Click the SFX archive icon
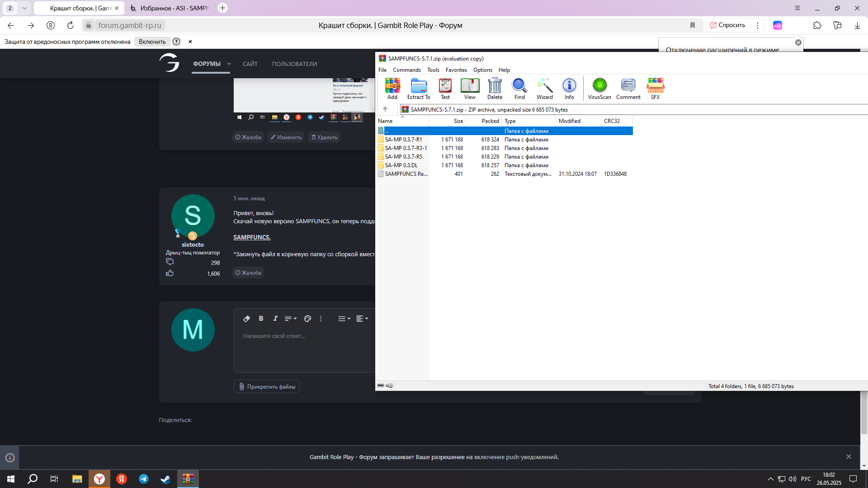Screen dimensions: 868x488 (x=655, y=88)
